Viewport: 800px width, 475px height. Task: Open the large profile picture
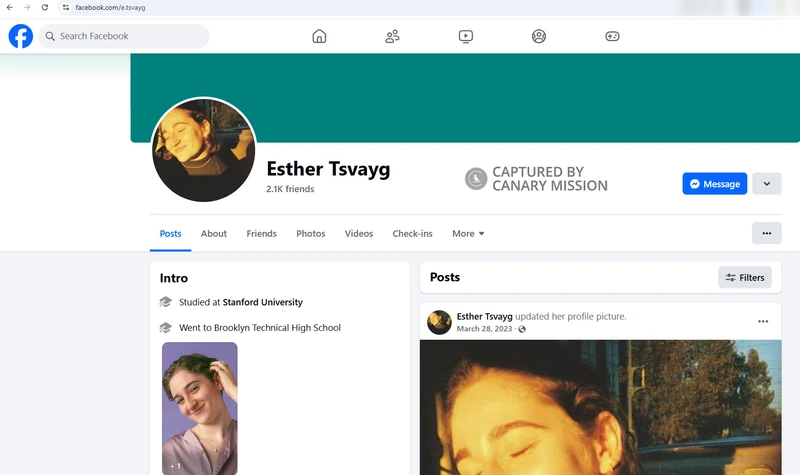[x=204, y=150]
